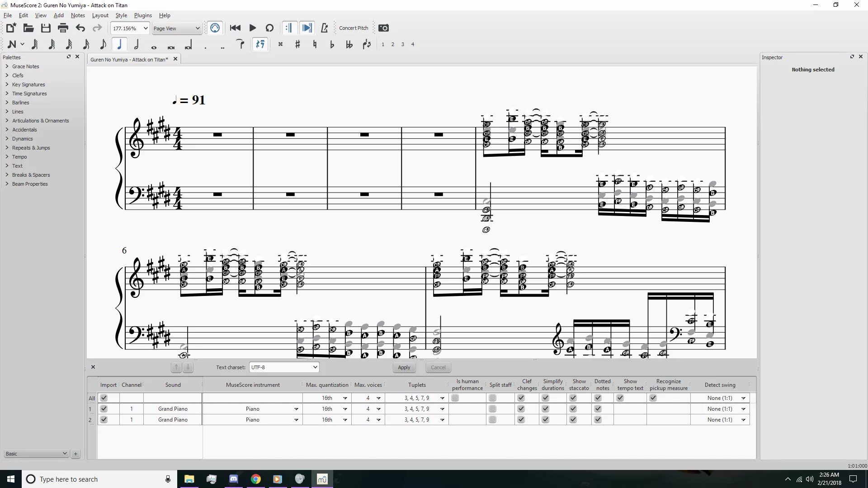
Task: Toggle MIDI input icon
Action: (215, 28)
